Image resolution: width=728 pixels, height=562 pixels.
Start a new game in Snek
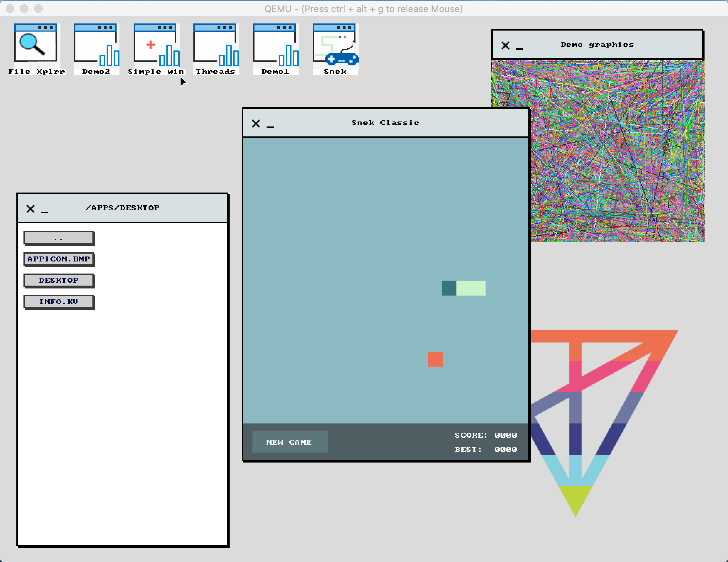[x=289, y=442]
